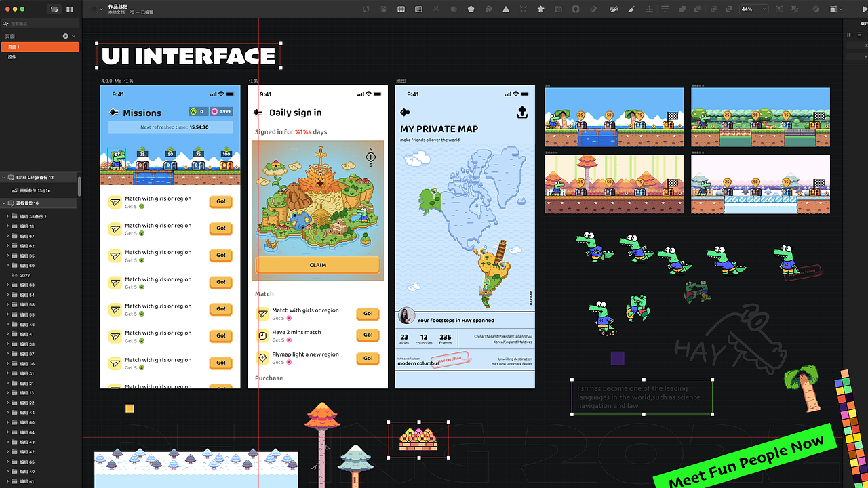
Task: Click Go! beside Have 2 mins match
Action: click(x=368, y=335)
